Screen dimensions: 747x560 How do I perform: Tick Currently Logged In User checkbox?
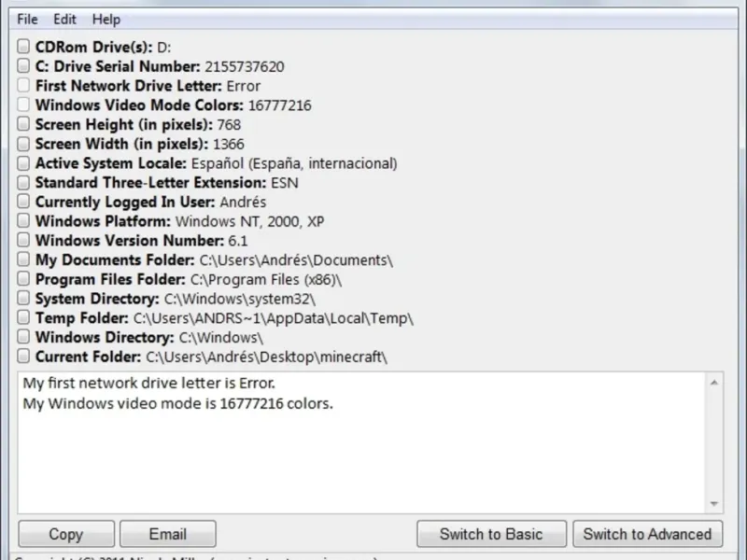click(x=23, y=201)
